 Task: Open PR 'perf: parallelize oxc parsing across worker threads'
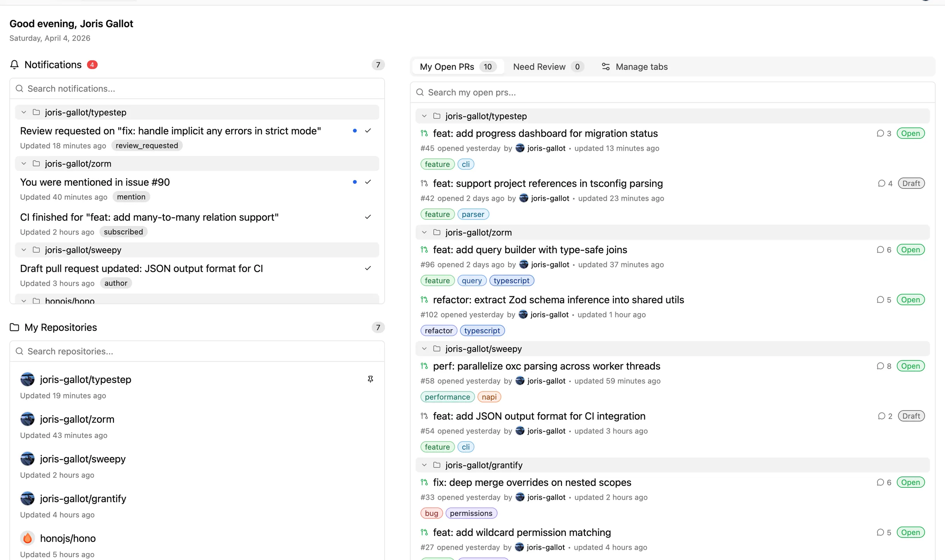(547, 366)
